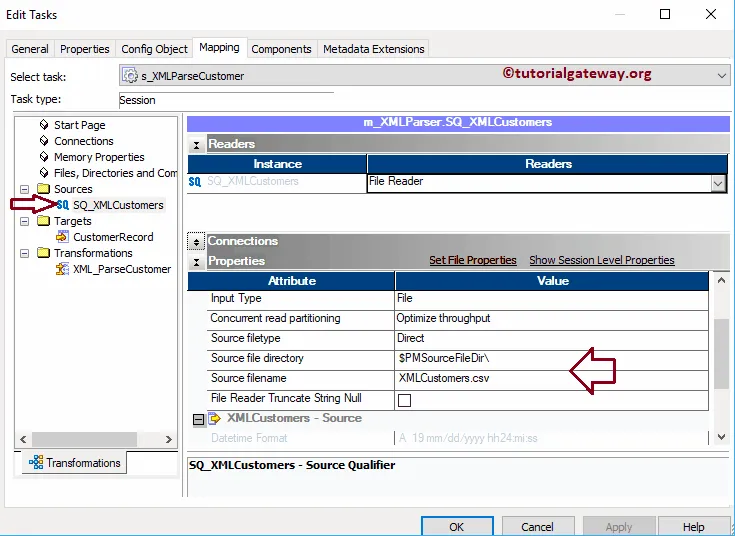
Task: Select the Mapping tab
Action: click(x=219, y=47)
